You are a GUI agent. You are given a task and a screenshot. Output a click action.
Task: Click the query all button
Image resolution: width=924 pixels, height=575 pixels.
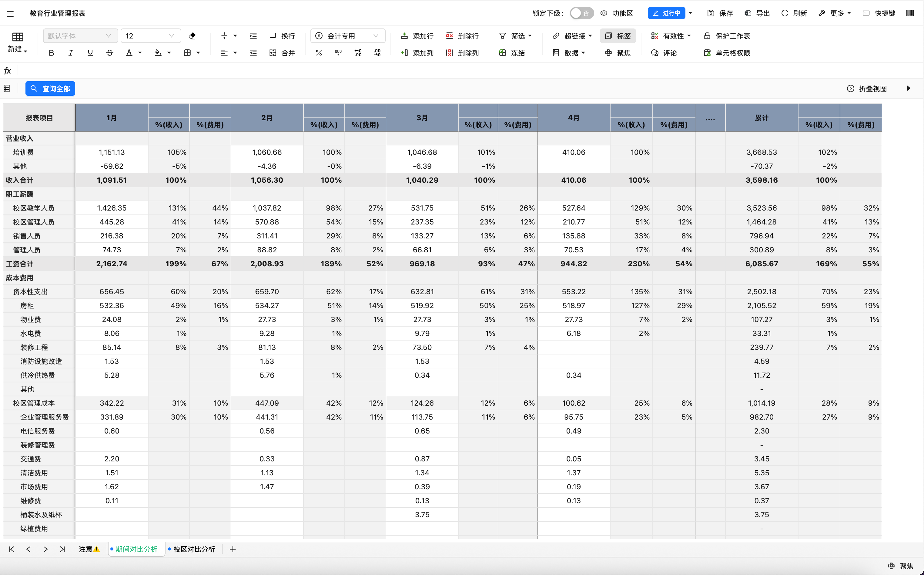pos(50,88)
